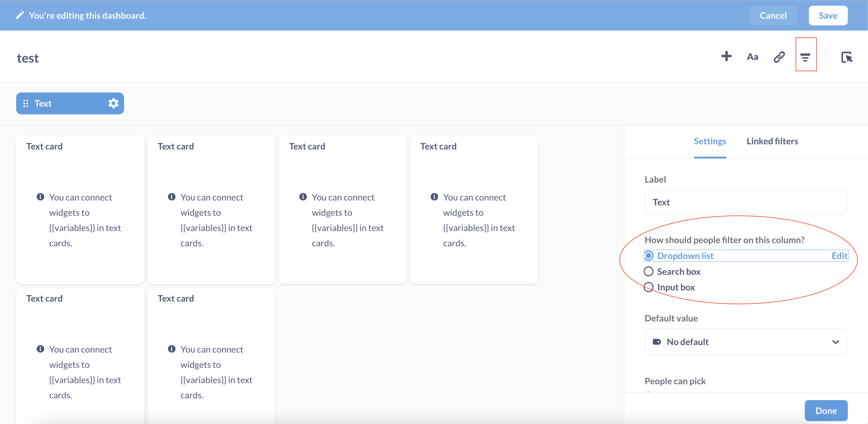Image resolution: width=868 pixels, height=424 pixels.
Task: Click the pencil icon in the editing banner
Action: (20, 15)
